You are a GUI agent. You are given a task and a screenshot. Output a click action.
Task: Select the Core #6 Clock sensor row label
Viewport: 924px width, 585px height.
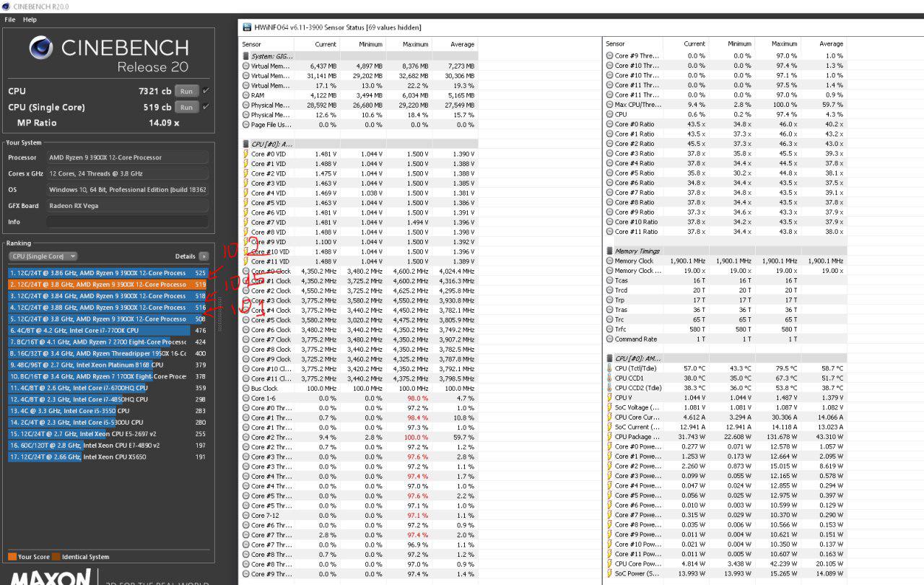point(271,330)
